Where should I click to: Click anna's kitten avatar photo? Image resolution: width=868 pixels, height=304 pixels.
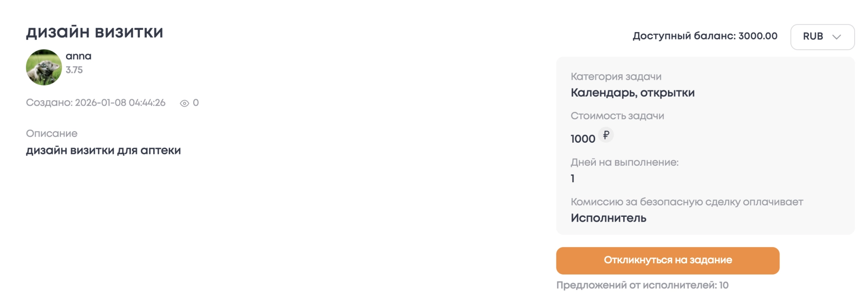(x=44, y=67)
